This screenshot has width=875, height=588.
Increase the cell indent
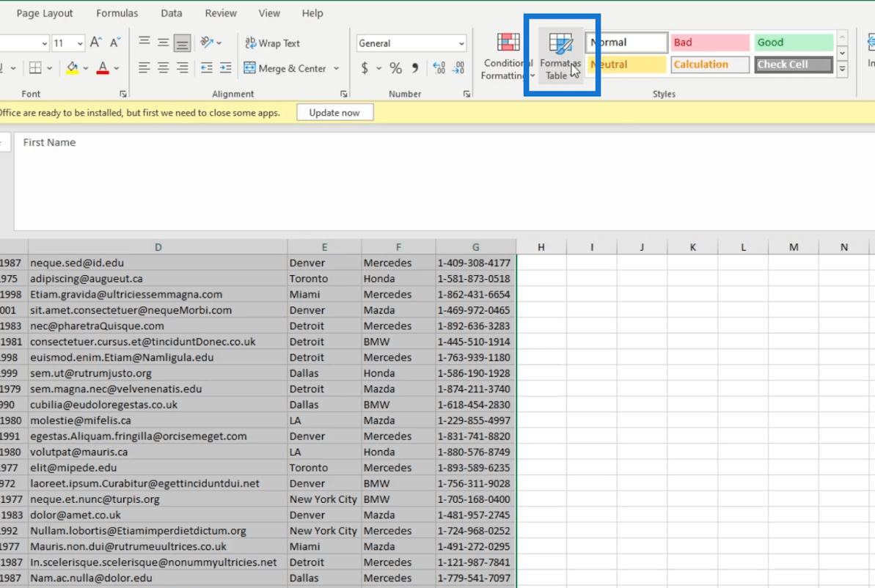click(225, 68)
